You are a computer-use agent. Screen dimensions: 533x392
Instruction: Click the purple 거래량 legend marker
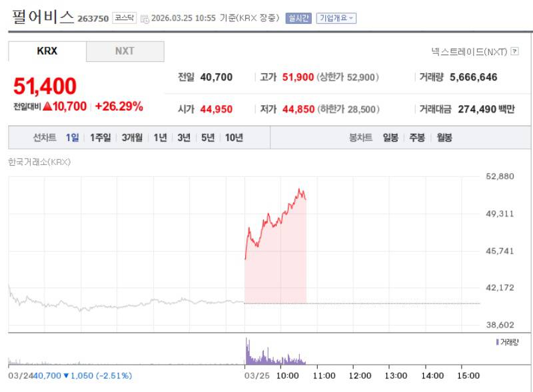(x=497, y=341)
